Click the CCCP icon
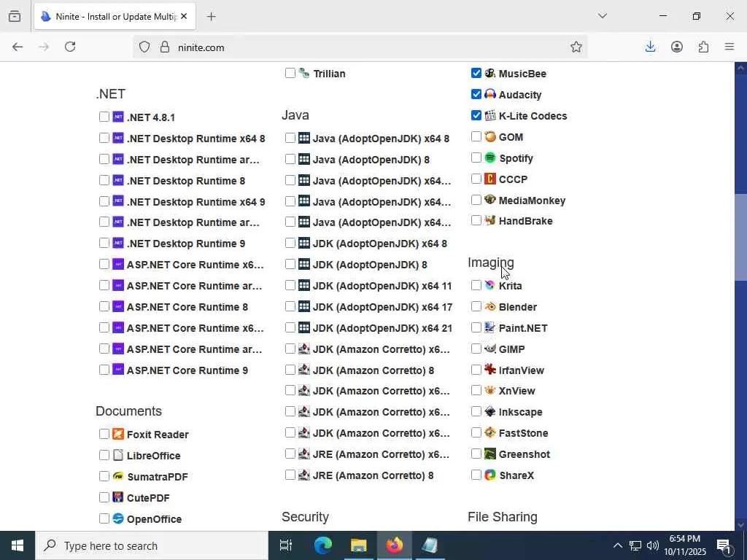Viewport: 747px width, 560px height. [489, 179]
